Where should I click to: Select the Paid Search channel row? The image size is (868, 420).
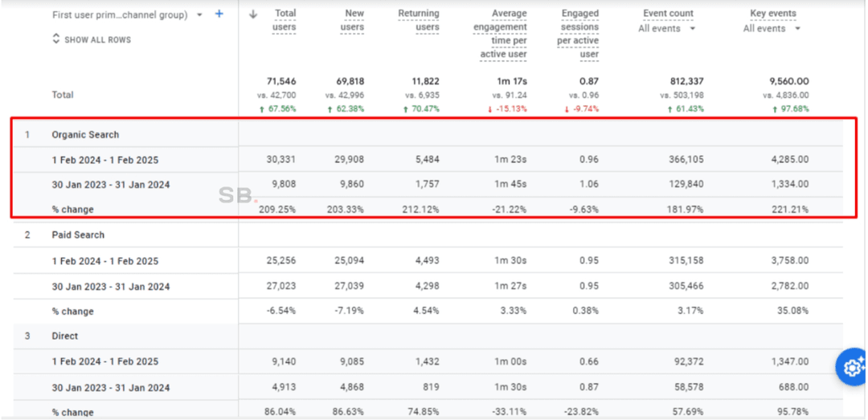pos(78,235)
